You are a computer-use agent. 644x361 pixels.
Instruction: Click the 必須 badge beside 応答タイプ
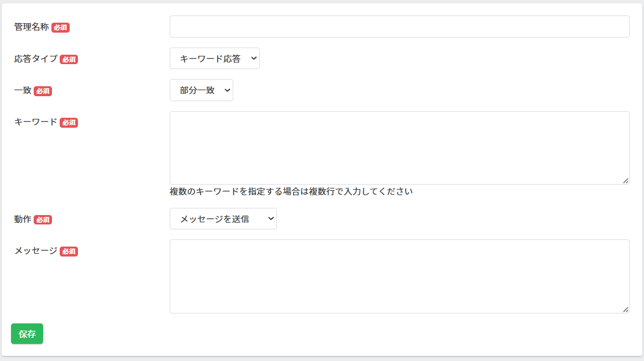[69, 60]
